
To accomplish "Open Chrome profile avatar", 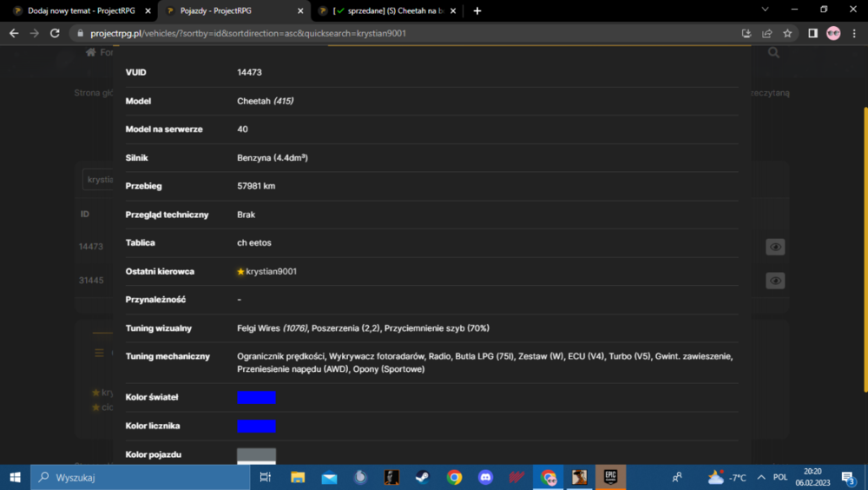I will coord(833,33).
